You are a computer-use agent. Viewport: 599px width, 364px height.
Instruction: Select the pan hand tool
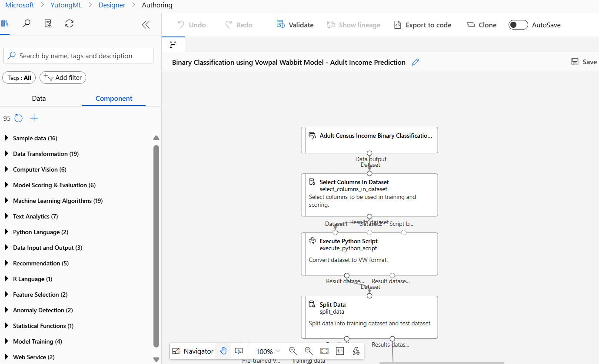click(x=223, y=351)
